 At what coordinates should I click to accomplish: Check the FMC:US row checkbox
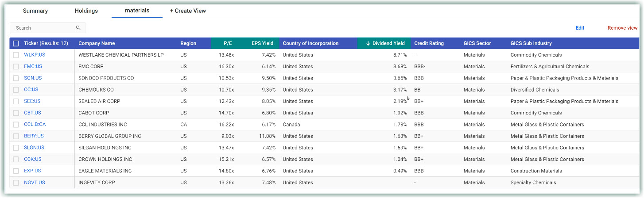point(16,66)
